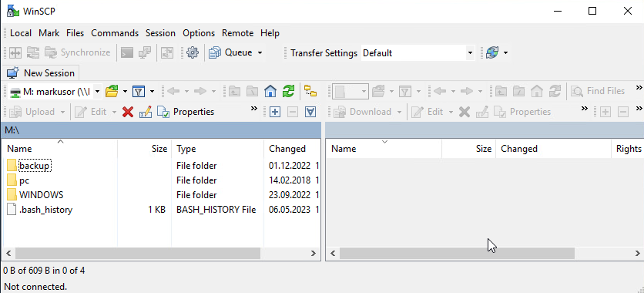Expand the Queue dropdown arrow

coord(260,52)
